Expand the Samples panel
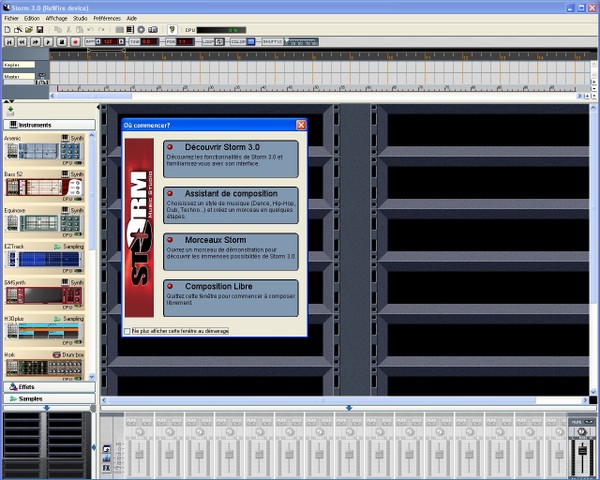Viewport: 600px width, 480px height. (x=49, y=399)
